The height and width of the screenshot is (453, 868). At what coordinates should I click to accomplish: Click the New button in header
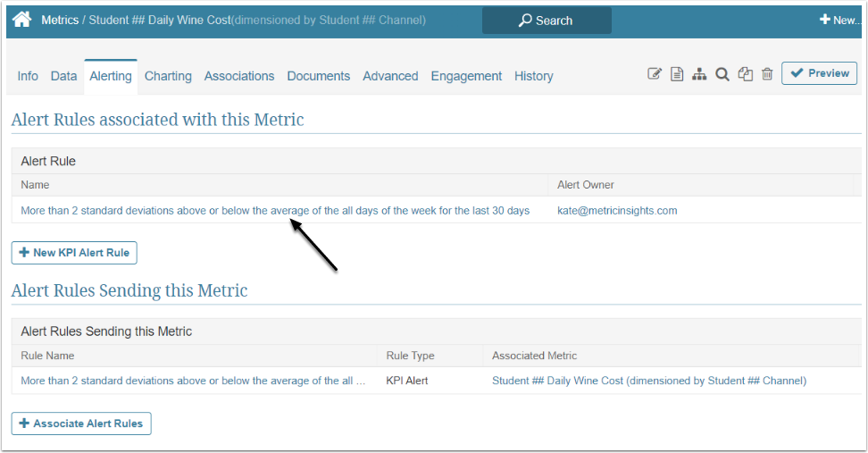click(x=839, y=20)
